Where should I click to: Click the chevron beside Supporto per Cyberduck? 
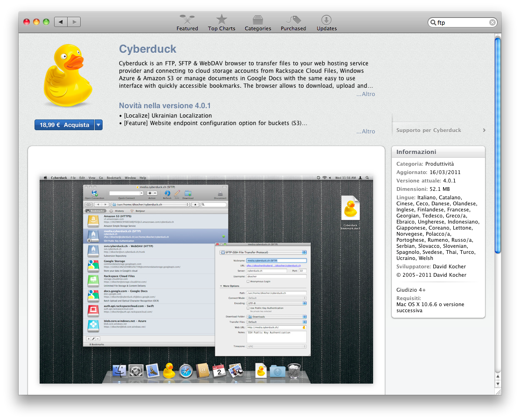coord(484,130)
